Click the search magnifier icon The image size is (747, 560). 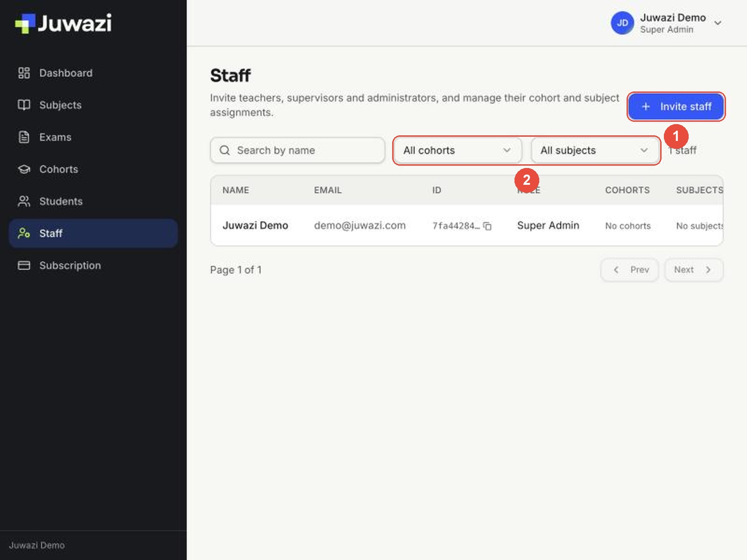coord(225,150)
